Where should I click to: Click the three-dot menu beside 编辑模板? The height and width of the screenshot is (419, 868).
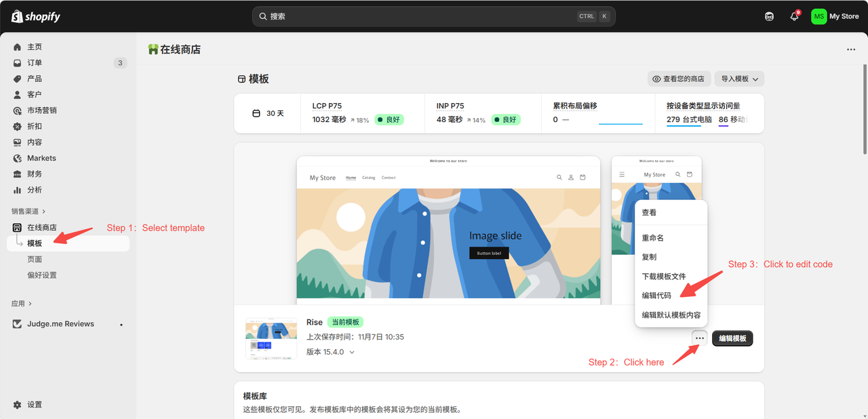[700, 338]
